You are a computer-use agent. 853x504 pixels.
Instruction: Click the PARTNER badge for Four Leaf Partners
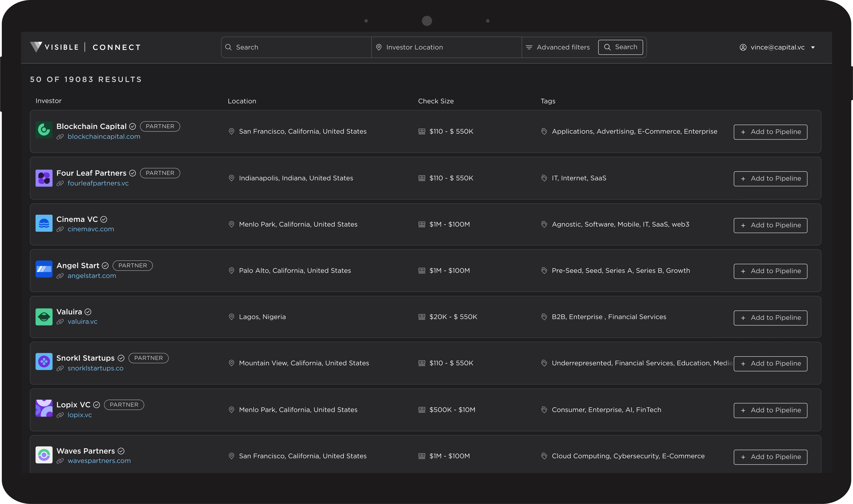click(x=160, y=173)
